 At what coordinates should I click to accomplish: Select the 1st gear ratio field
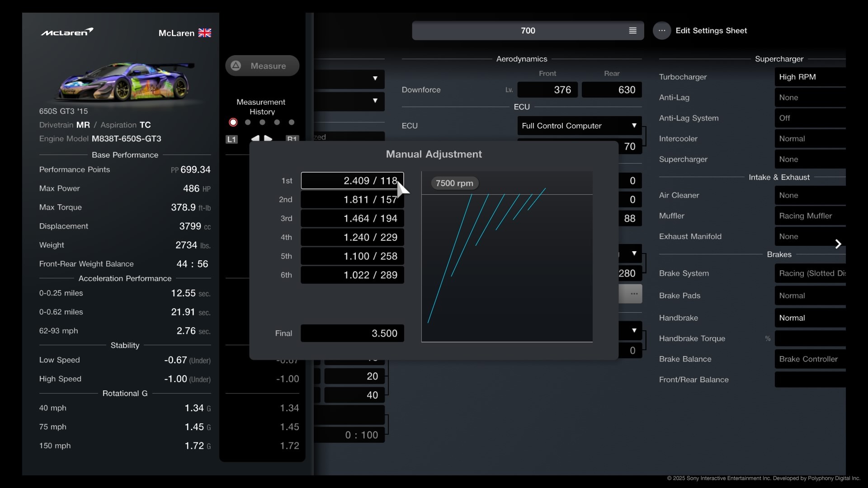(352, 181)
